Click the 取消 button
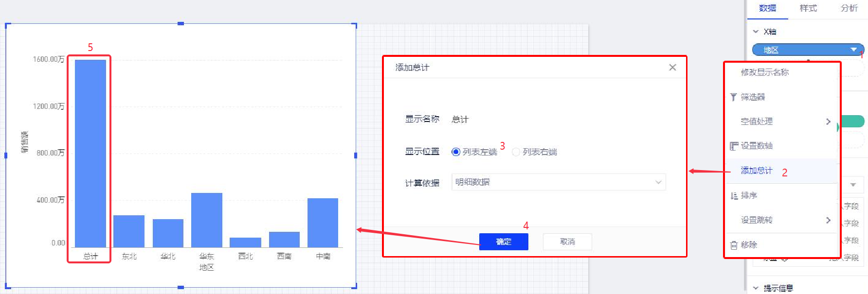This screenshot has width=868, height=294. coord(567,242)
